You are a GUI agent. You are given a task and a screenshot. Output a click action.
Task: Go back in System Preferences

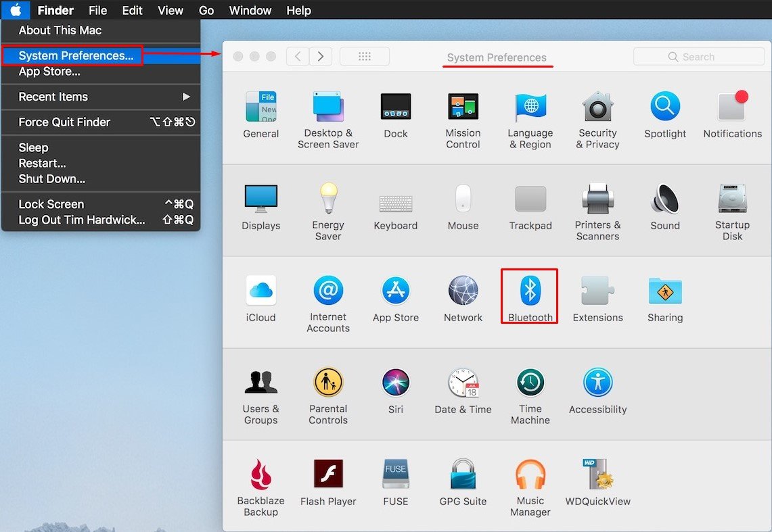click(298, 57)
